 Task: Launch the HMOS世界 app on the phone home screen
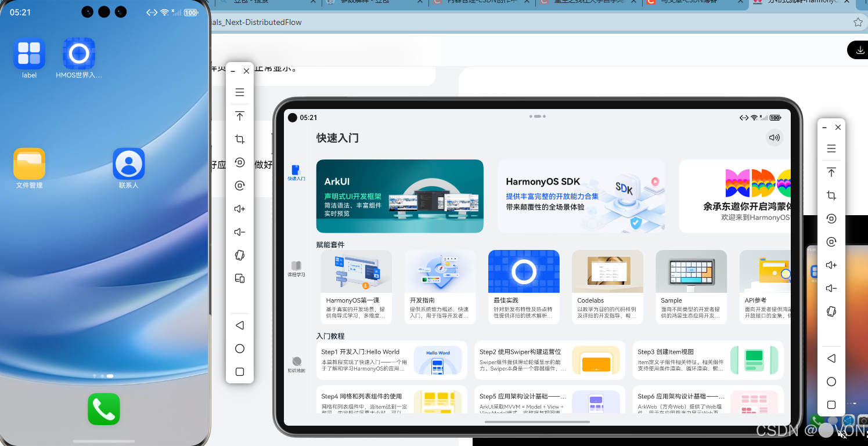point(78,52)
